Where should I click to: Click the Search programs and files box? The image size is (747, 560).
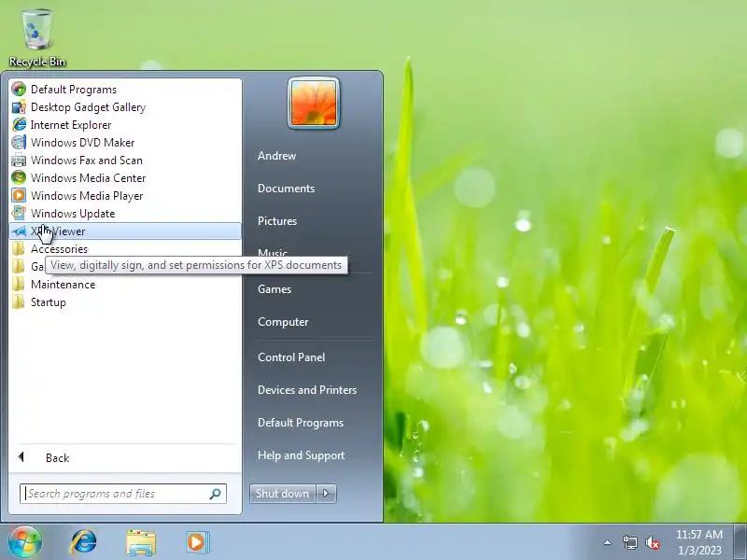point(123,494)
